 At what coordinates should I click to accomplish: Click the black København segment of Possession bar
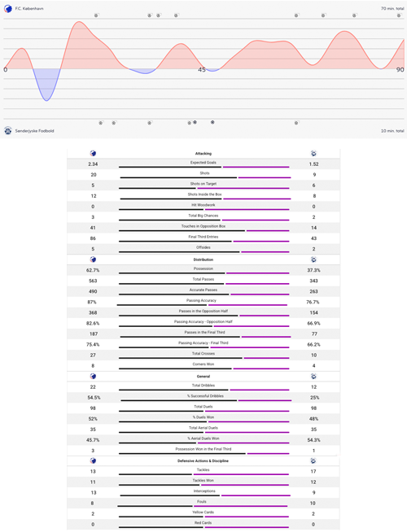click(172, 273)
